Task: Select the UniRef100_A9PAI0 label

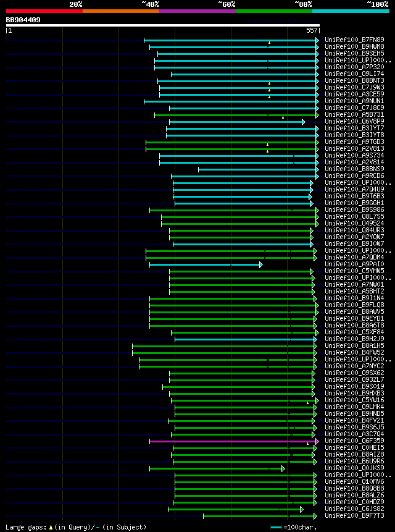Action: point(354,264)
